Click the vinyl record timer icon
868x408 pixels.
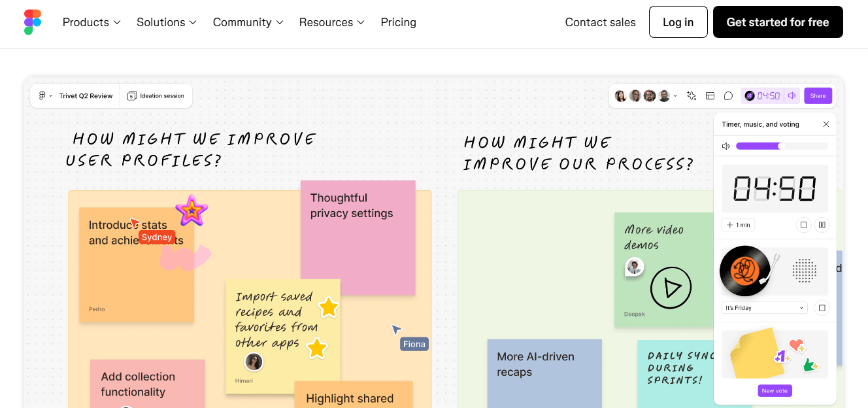(749, 95)
